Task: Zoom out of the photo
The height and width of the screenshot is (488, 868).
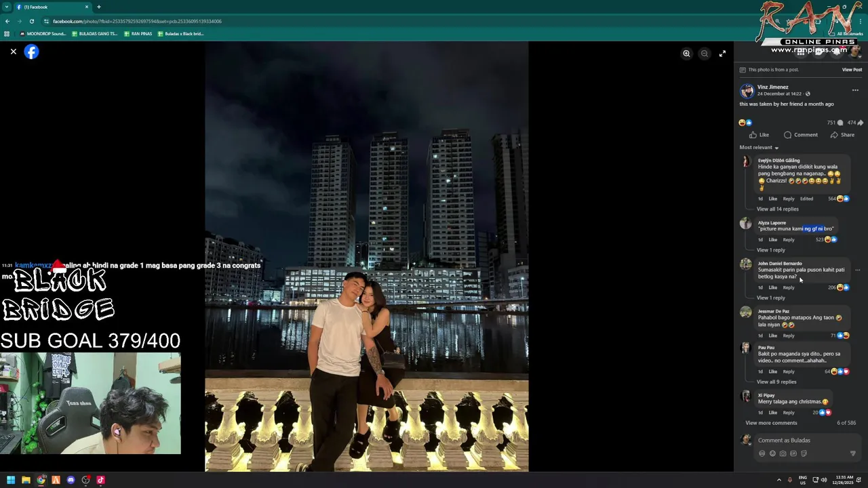Action: 705,54
